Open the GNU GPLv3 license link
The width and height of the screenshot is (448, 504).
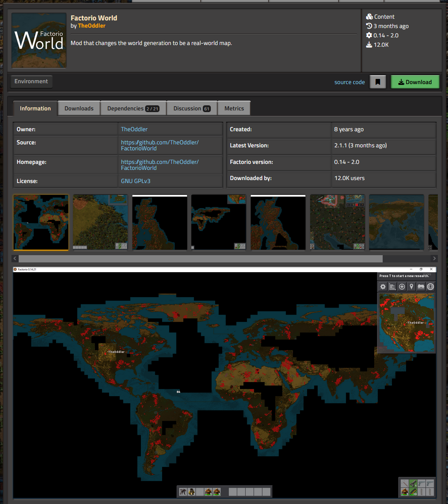[x=135, y=181]
